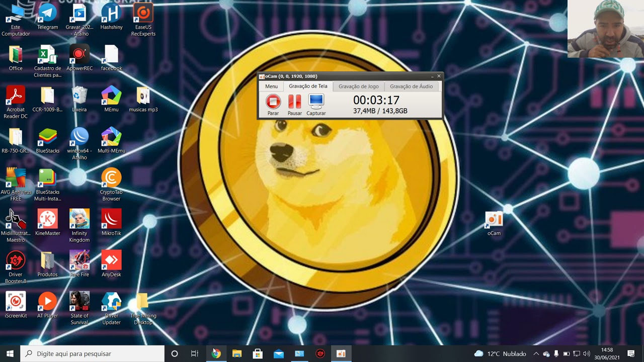Image resolution: width=644 pixels, height=362 pixels.
Task: Open the Lixeira recycle bin
Action: [x=79, y=100]
